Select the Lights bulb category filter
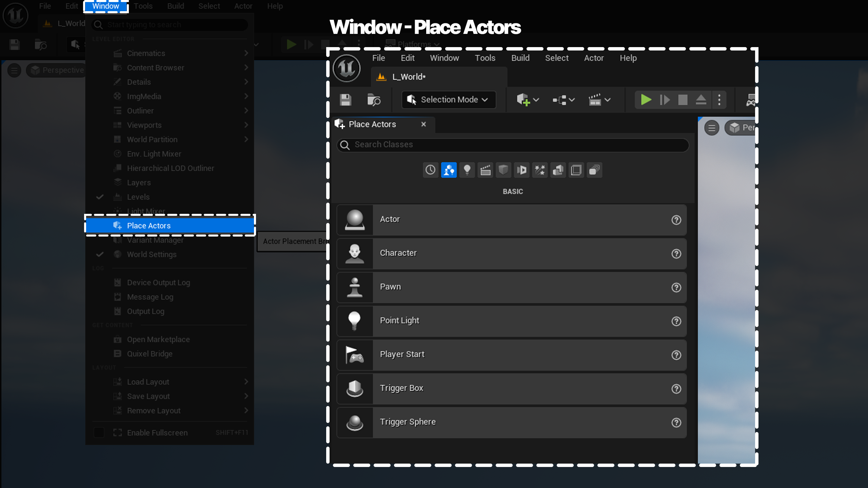This screenshot has width=868, height=488. tap(467, 170)
